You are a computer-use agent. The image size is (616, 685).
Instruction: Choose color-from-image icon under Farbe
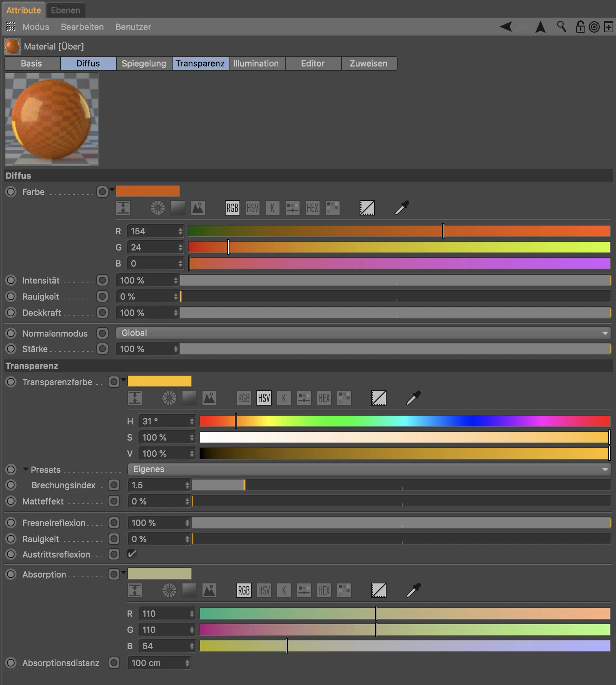click(x=198, y=208)
